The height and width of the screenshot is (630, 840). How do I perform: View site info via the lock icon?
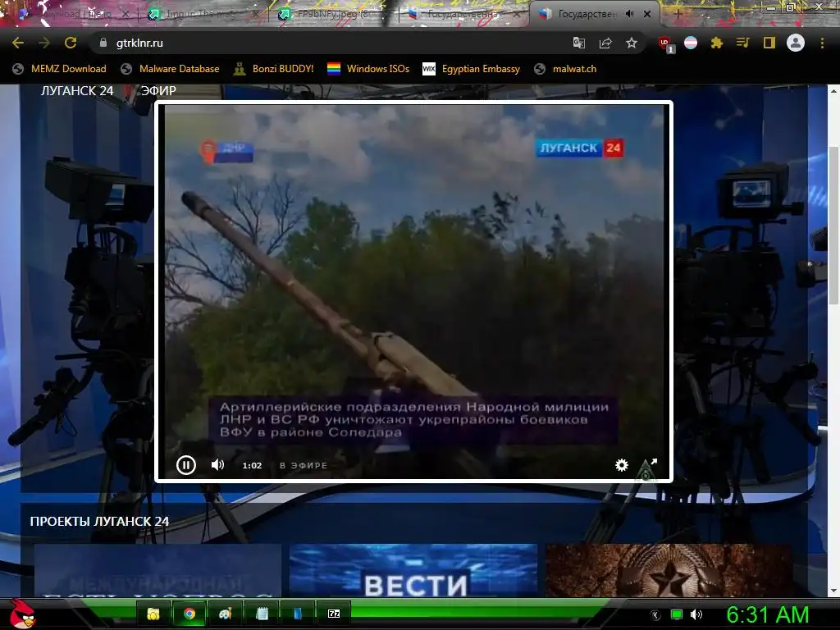[103, 43]
